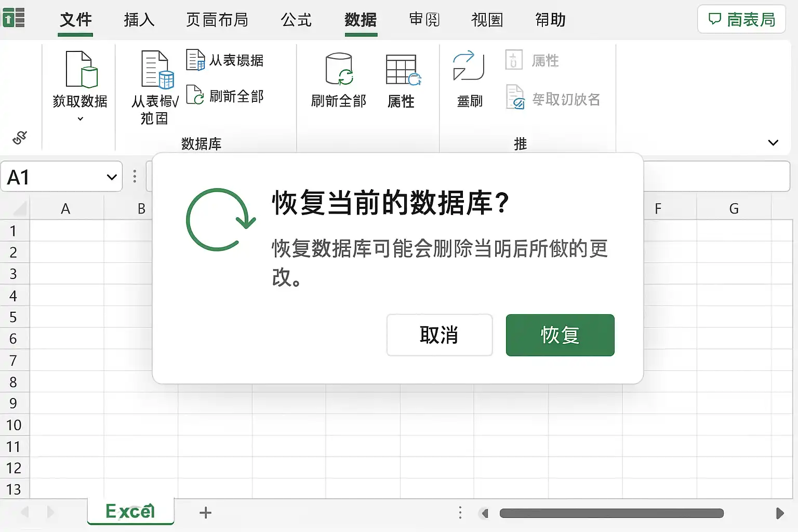
Task: Click the 获取数据 document icon
Action: click(x=82, y=69)
